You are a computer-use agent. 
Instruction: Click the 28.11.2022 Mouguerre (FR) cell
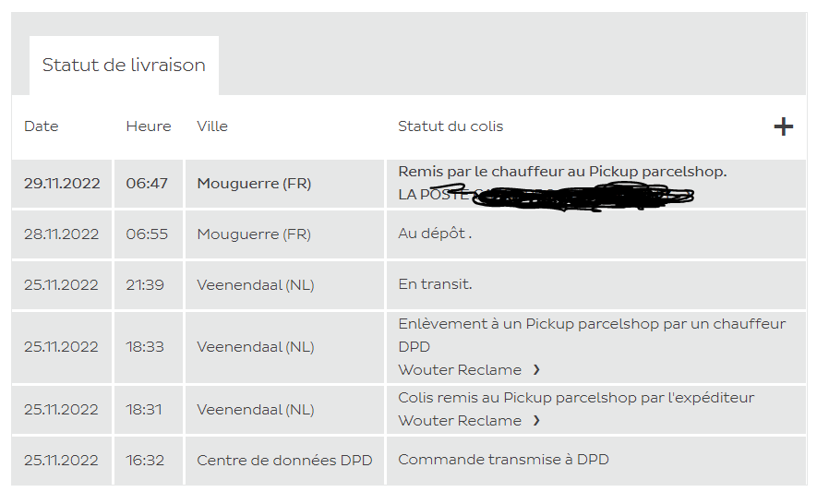pyautogui.click(x=284, y=234)
